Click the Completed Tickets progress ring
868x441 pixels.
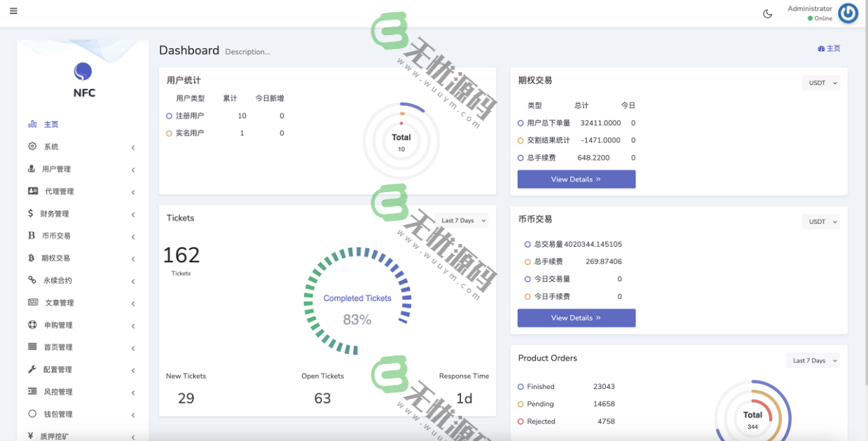357,298
